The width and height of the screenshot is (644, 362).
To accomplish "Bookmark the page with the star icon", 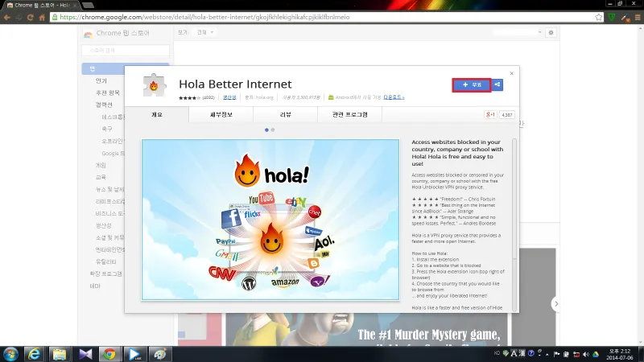I will tap(598, 17).
